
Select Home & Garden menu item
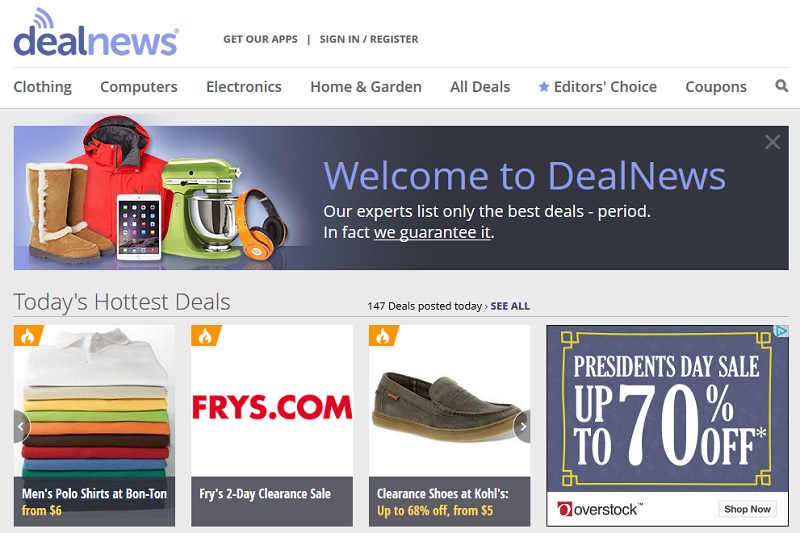(366, 87)
